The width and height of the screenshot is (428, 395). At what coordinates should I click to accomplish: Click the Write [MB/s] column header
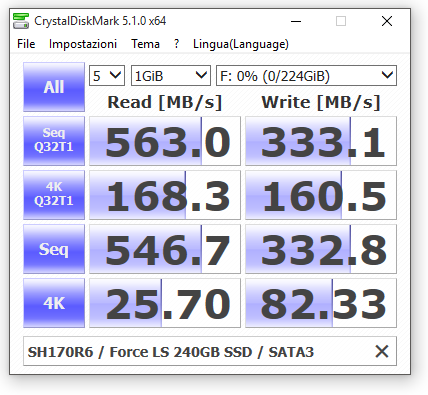click(x=321, y=102)
